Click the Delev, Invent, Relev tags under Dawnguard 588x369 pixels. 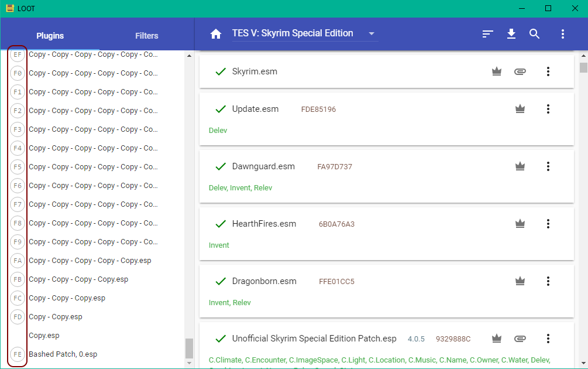240,187
